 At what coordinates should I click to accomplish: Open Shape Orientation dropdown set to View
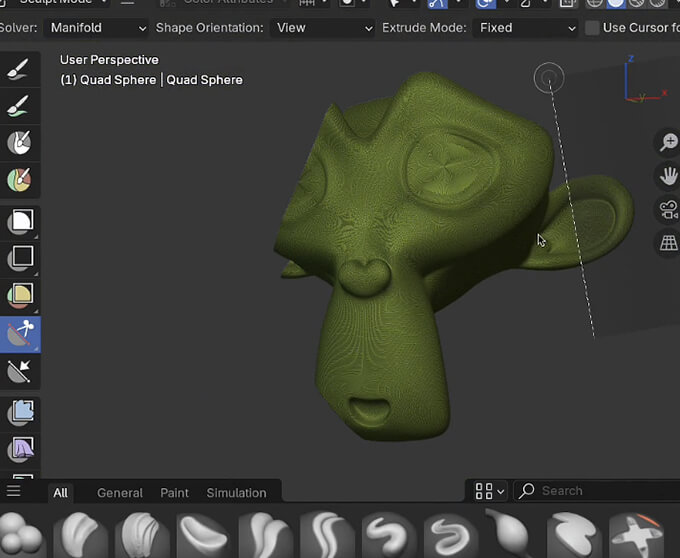pyautogui.click(x=323, y=28)
